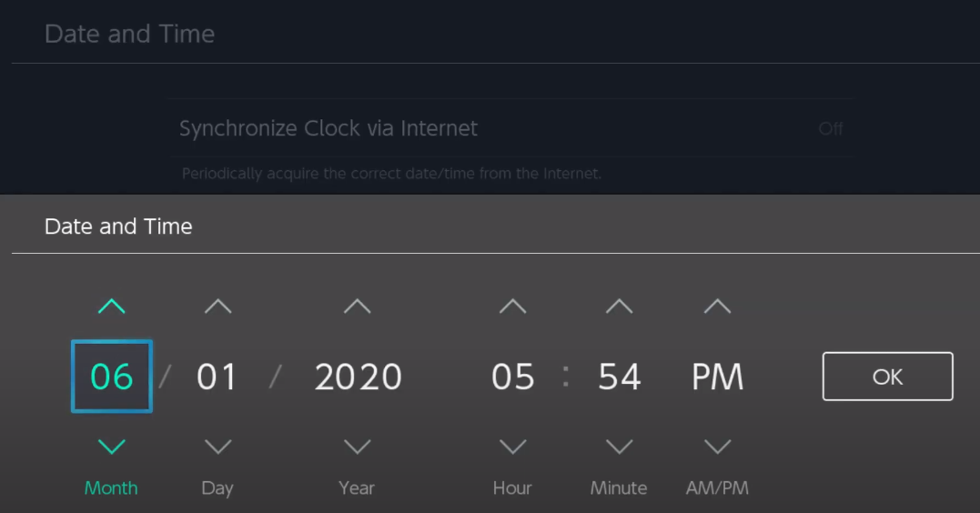
Task: Switch AM/PM using the up chevron
Action: click(x=717, y=307)
